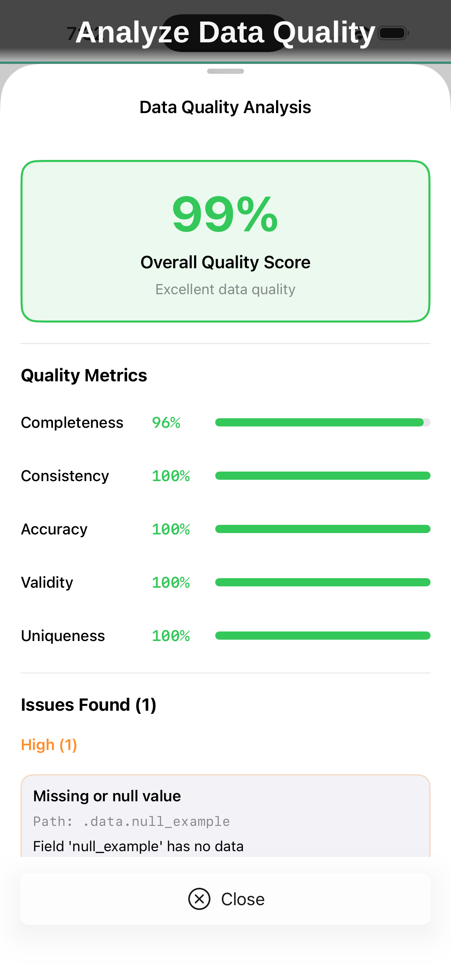Click the Completeness progress bar
451x980 pixels.
[x=323, y=422]
